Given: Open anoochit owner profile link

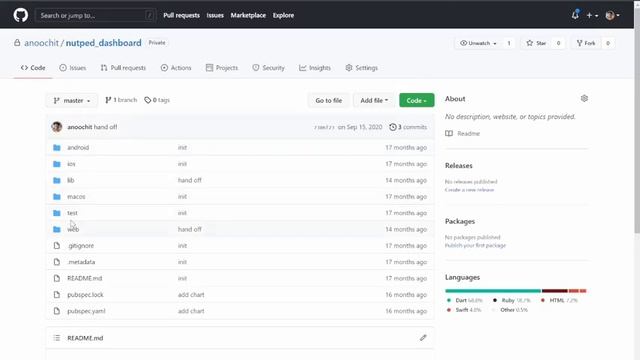Looking at the screenshot, I should [41, 43].
